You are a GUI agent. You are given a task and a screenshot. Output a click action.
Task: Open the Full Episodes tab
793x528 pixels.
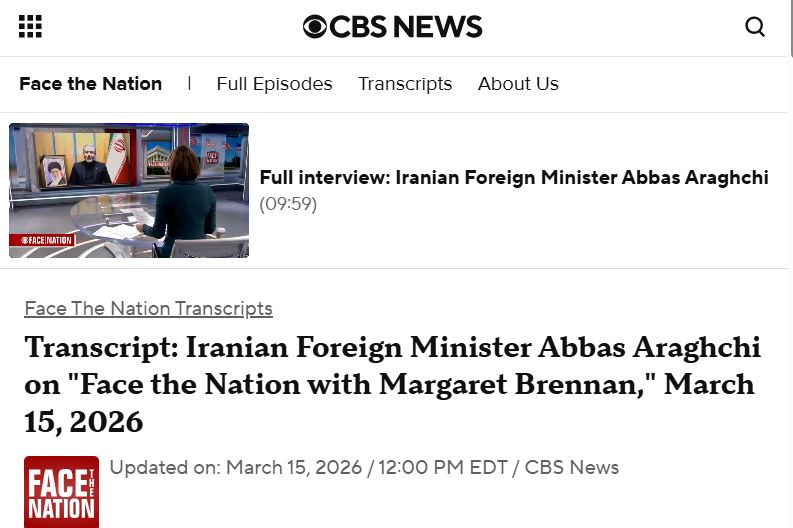pyautogui.click(x=274, y=84)
